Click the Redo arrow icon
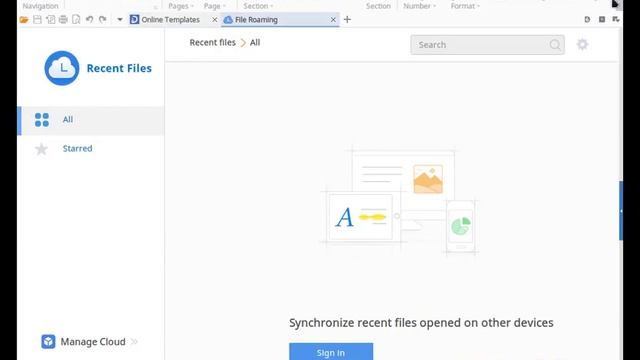The width and height of the screenshot is (640, 360). click(102, 20)
